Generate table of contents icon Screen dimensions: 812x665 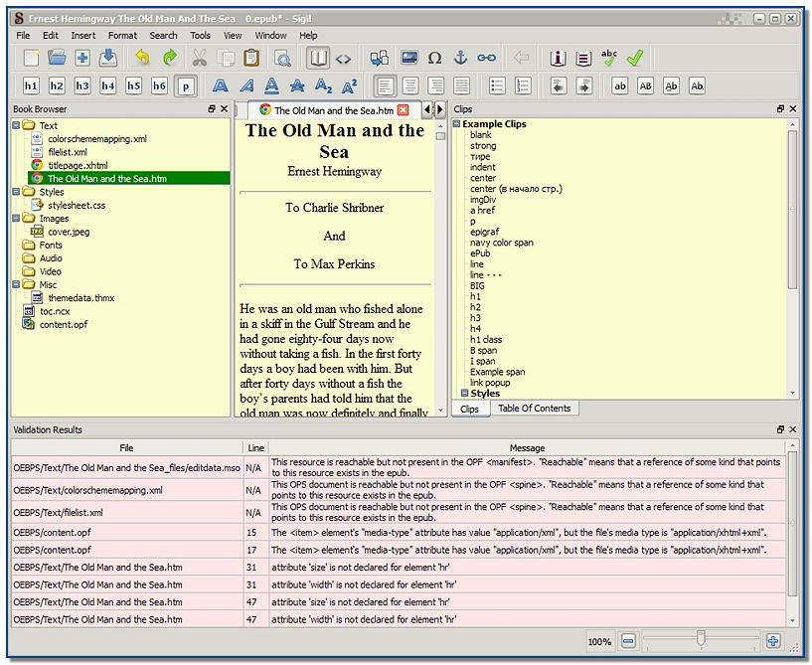pos(583,58)
